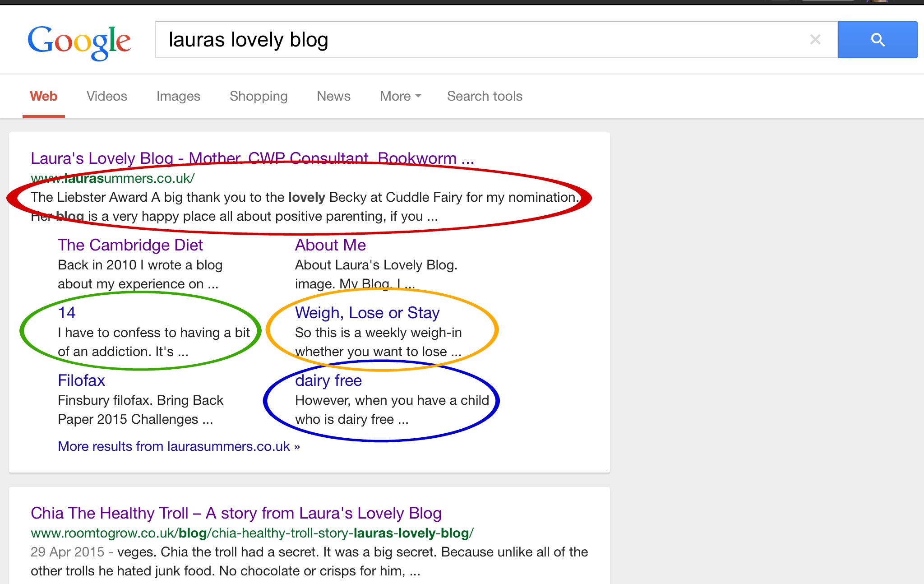Screen dimensions: 924x584
Task: Click the text 'However, when you have a child'
Action: click(x=392, y=400)
